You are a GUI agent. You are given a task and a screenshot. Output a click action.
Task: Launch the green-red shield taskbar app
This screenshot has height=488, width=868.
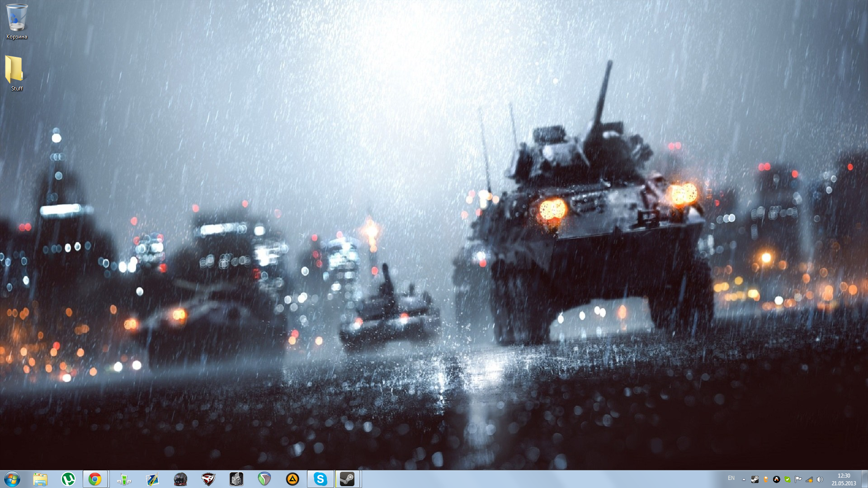tap(264, 479)
